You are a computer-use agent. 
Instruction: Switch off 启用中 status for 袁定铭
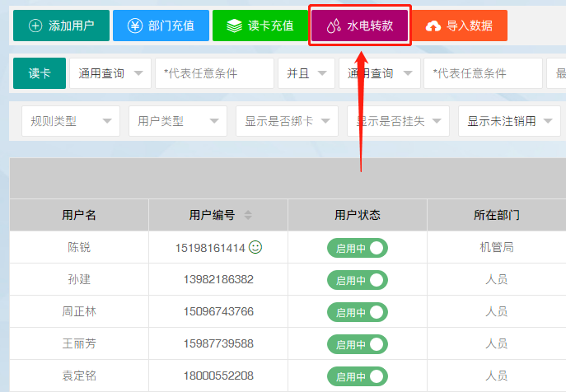click(358, 376)
